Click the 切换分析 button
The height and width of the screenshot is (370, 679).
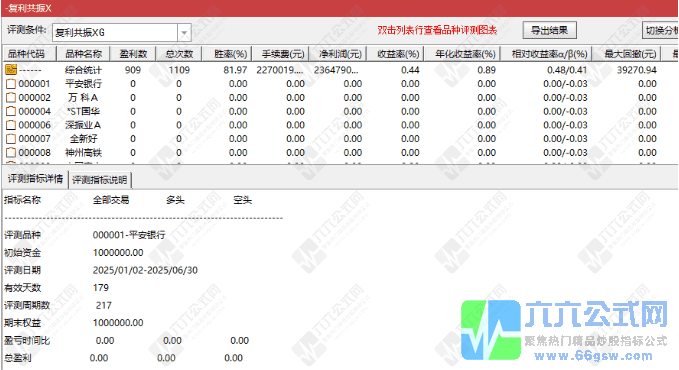click(x=660, y=30)
